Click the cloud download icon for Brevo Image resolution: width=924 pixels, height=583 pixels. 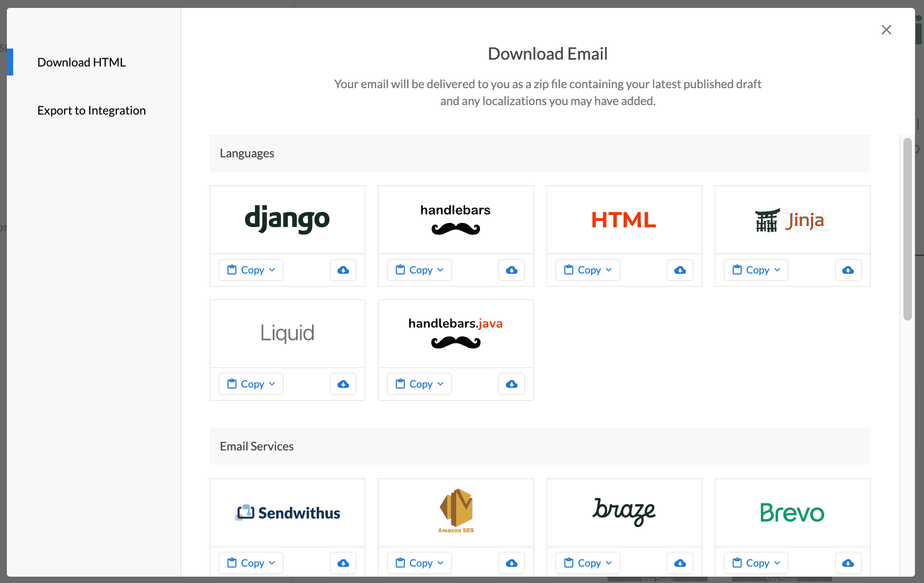tap(848, 563)
